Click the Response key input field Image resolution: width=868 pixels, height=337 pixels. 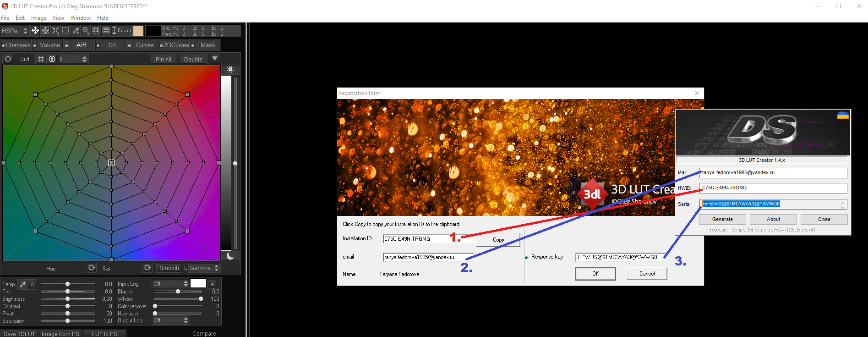tap(621, 257)
